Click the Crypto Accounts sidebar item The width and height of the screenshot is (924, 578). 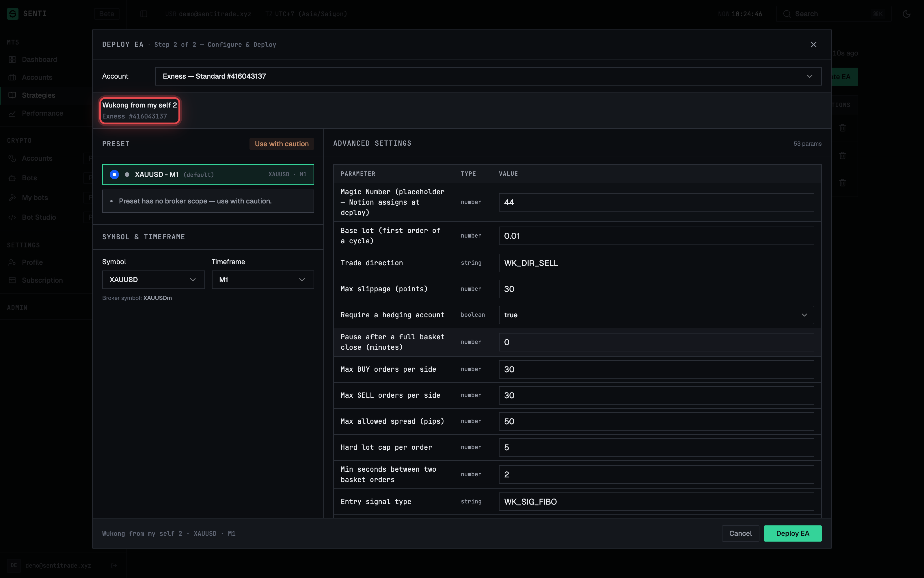tap(37, 158)
